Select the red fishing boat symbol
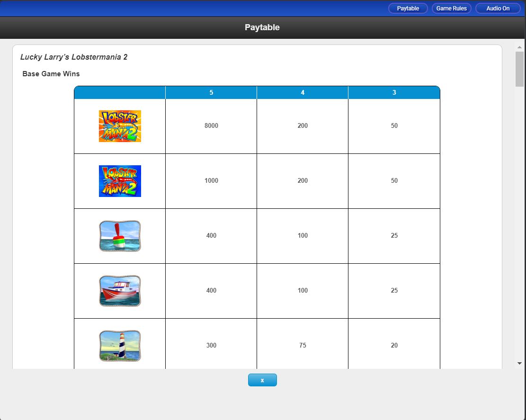Image resolution: width=526 pixels, height=420 pixels. tap(120, 291)
